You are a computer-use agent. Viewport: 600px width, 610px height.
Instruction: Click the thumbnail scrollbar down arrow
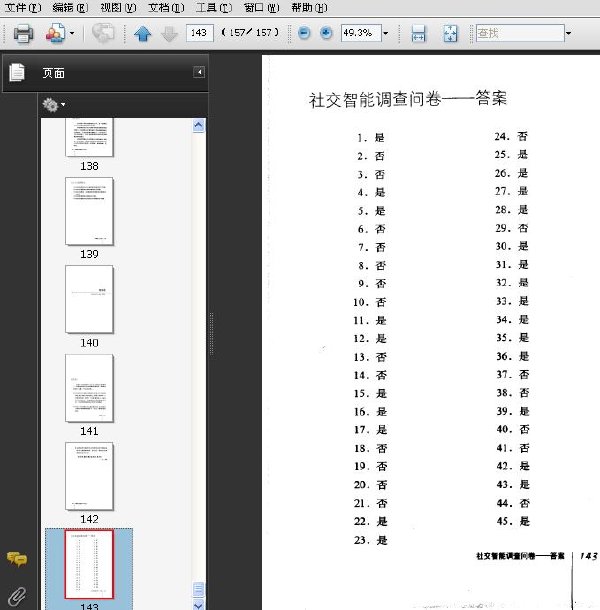click(198, 605)
